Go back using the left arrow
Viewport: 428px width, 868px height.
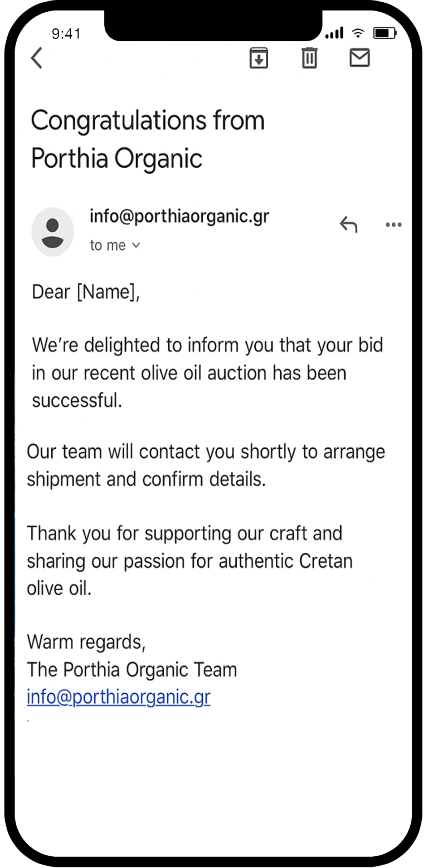37,58
